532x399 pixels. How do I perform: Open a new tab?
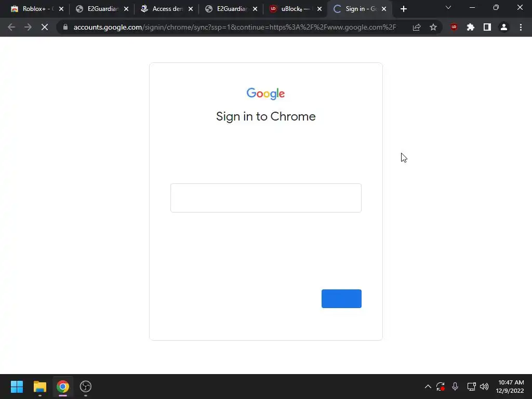point(403,9)
